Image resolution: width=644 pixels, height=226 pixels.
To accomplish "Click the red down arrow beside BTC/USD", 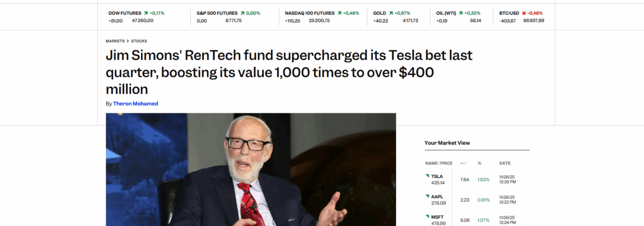I will [523, 12].
